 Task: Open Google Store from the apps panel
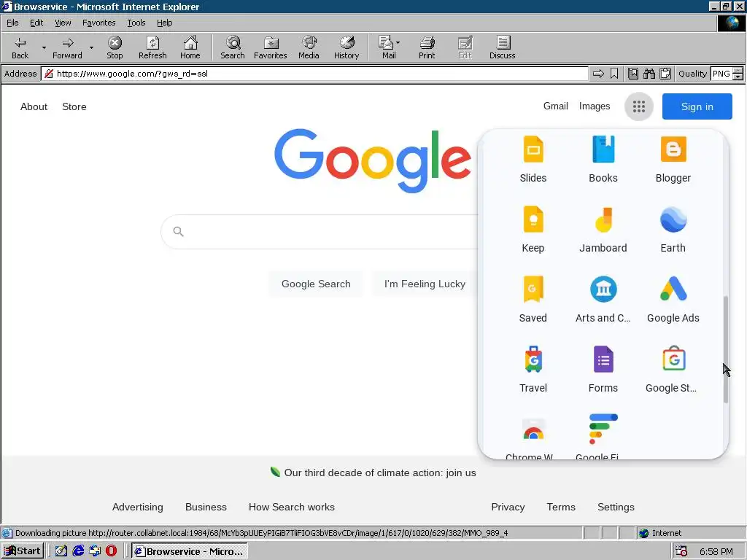[673, 370]
